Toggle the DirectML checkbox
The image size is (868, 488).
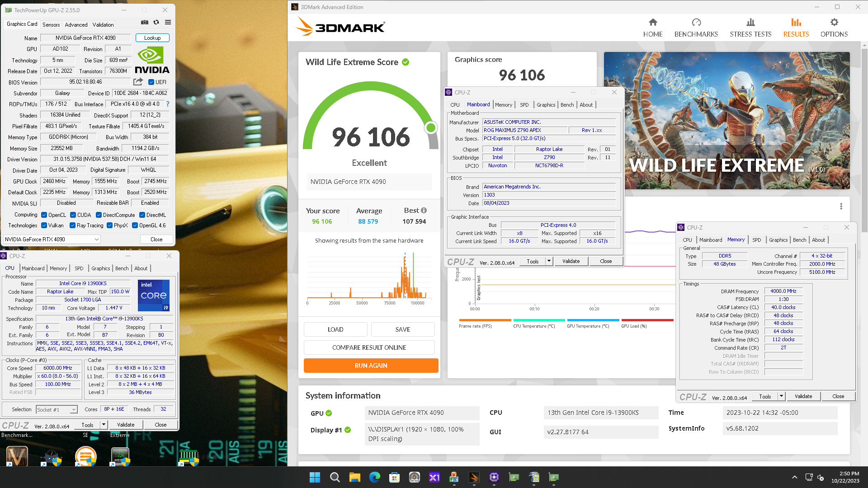[142, 215]
